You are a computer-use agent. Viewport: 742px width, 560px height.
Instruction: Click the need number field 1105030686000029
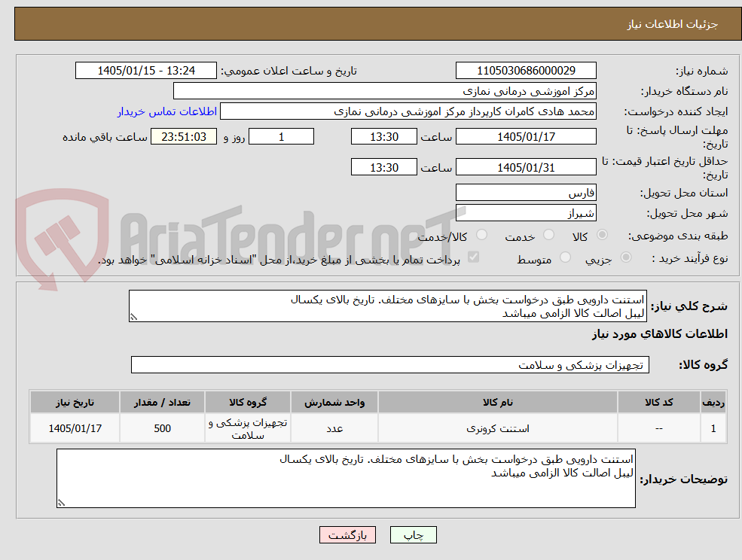pyautogui.click(x=526, y=71)
